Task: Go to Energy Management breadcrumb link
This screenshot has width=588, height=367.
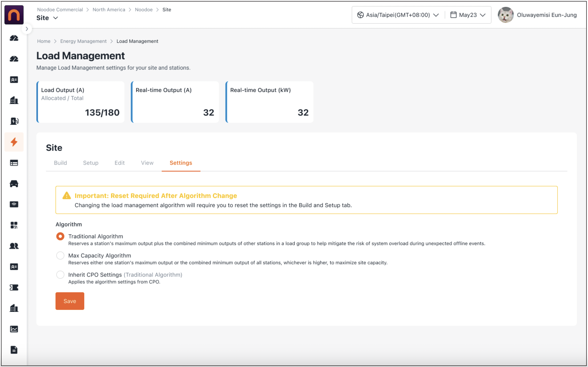Action: point(83,41)
